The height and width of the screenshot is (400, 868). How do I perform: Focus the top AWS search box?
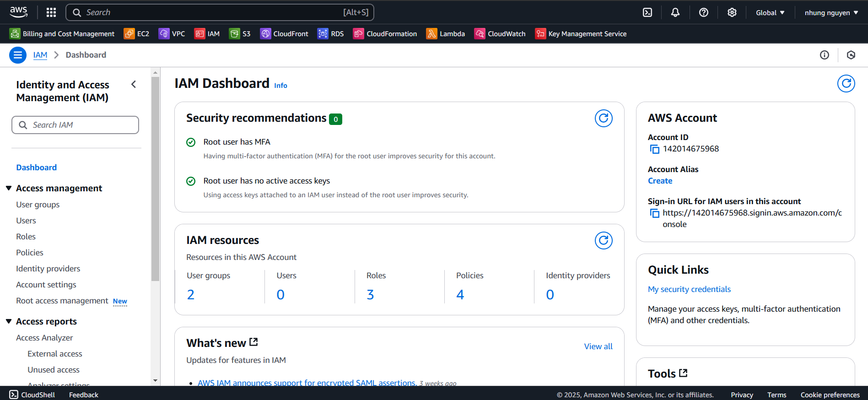coord(220,12)
